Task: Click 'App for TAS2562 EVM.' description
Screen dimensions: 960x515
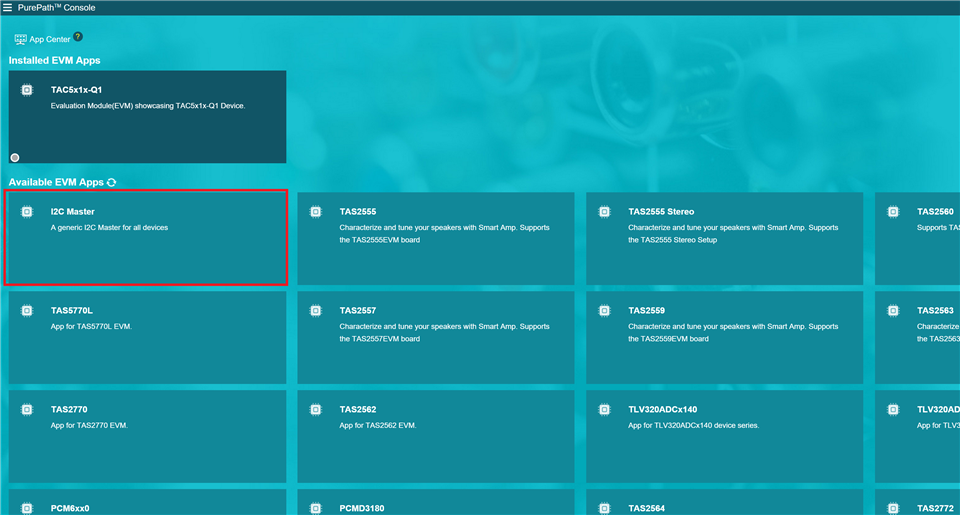Action: (x=378, y=426)
